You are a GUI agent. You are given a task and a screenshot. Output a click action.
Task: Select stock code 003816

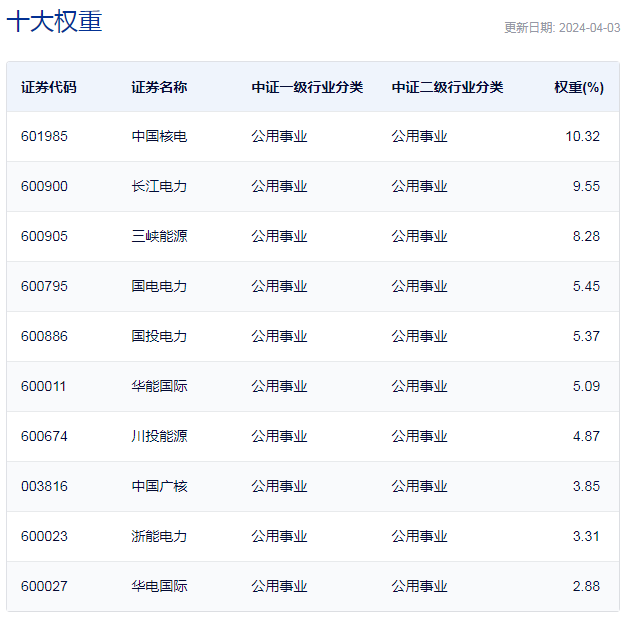coord(44,486)
